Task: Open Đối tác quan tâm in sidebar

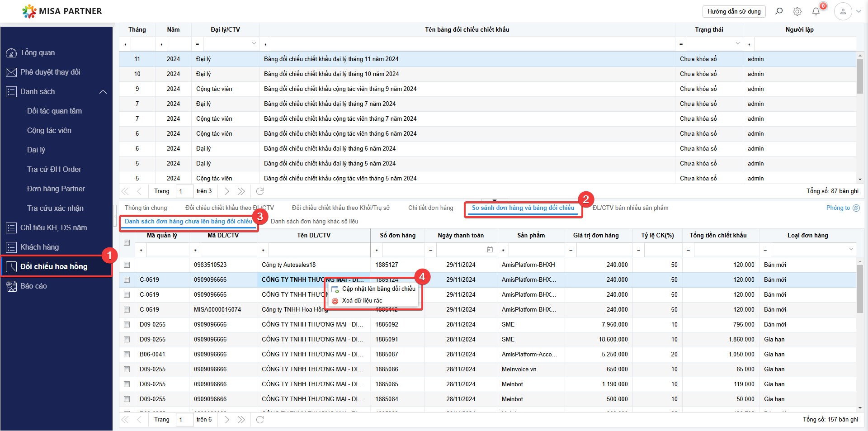Action: coord(55,111)
